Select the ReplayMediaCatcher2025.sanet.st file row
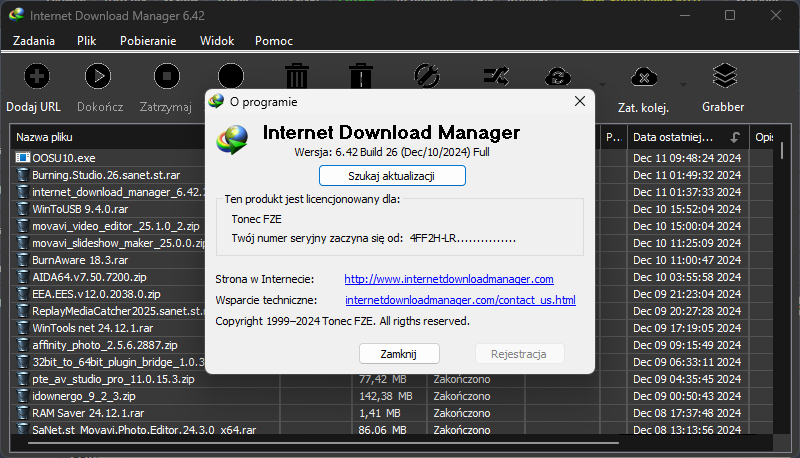The image size is (800, 458). 108,311
